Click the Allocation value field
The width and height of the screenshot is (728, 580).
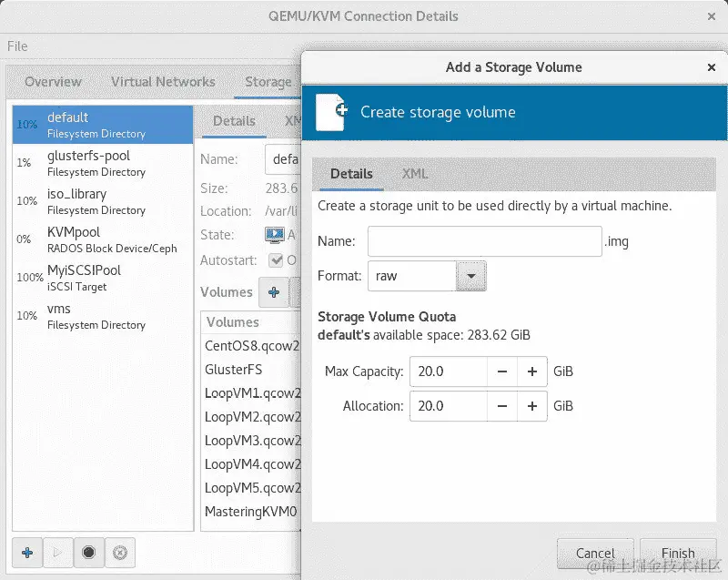coord(449,406)
